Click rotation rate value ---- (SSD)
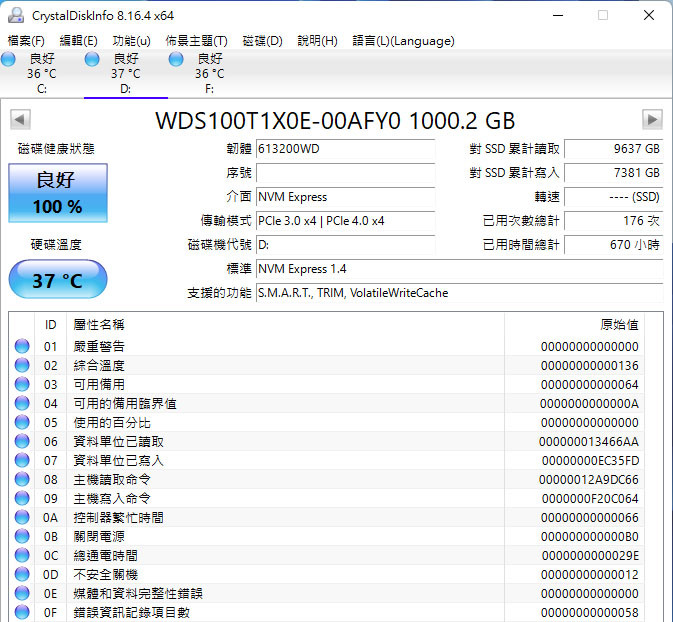673x622 pixels. click(x=613, y=197)
